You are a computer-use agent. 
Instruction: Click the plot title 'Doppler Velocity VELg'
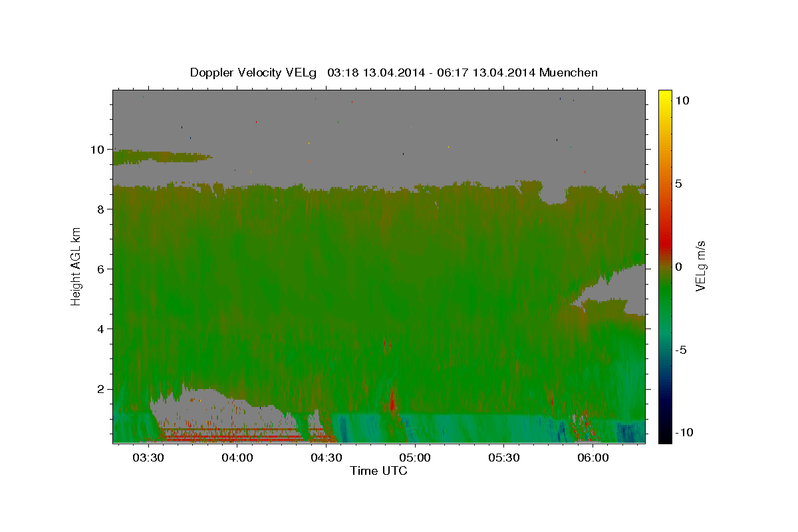[253, 72]
